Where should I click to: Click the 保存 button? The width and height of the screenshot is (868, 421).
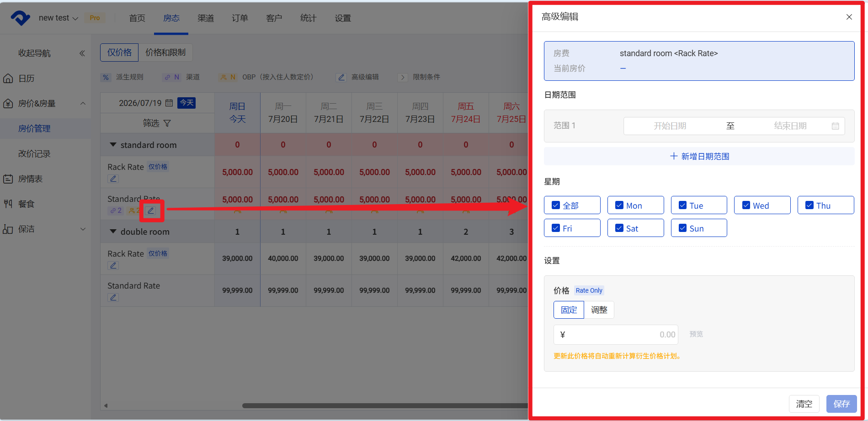[x=841, y=404]
